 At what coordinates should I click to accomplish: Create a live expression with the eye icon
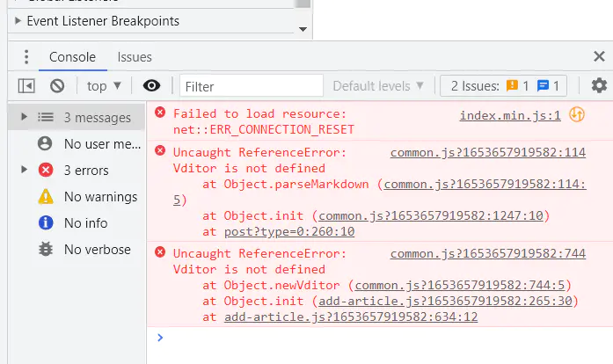152,85
